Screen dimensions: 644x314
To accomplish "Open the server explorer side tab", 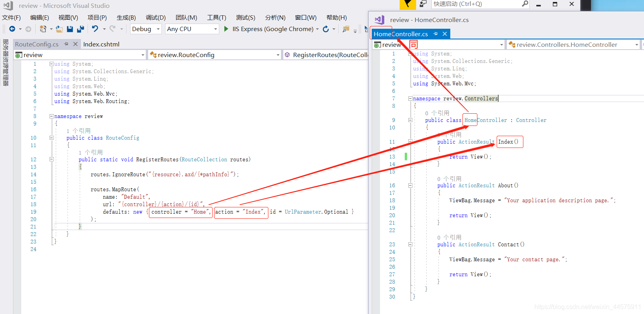I will point(6,62).
